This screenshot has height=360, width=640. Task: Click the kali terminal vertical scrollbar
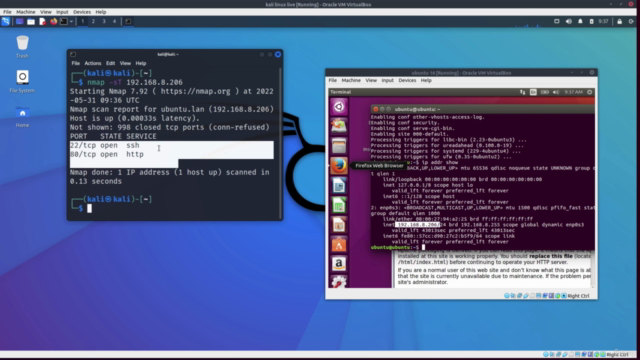[x=280, y=143]
